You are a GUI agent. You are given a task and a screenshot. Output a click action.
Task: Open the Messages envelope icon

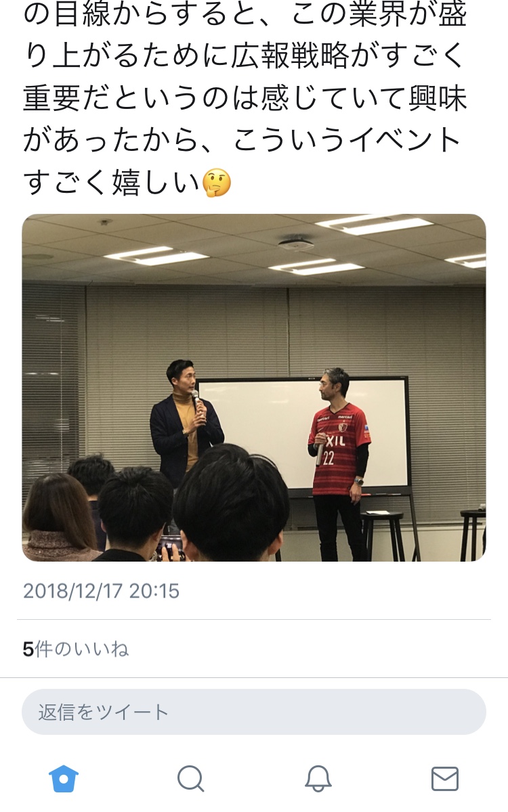point(445,779)
